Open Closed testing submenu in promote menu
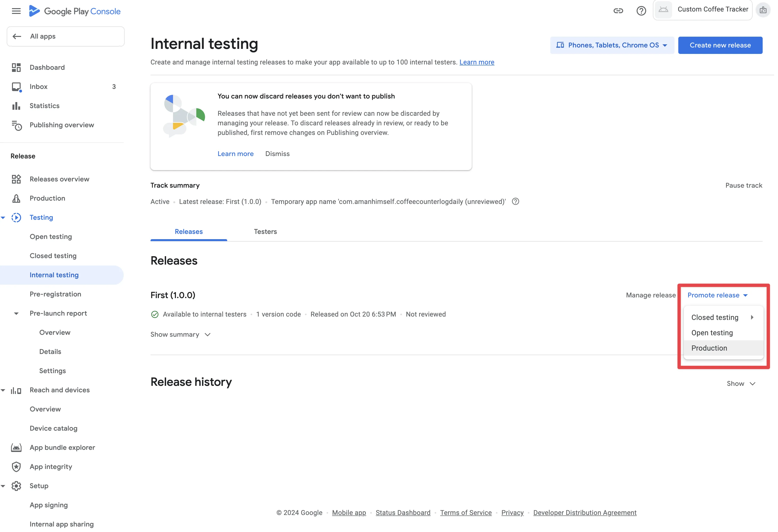The height and width of the screenshot is (532, 778). coord(723,317)
